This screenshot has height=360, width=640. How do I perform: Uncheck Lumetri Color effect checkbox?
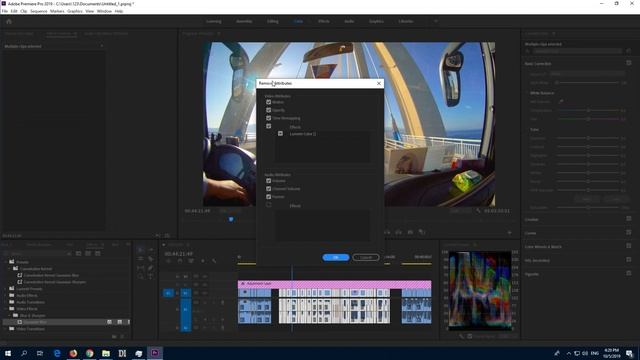tap(280, 133)
